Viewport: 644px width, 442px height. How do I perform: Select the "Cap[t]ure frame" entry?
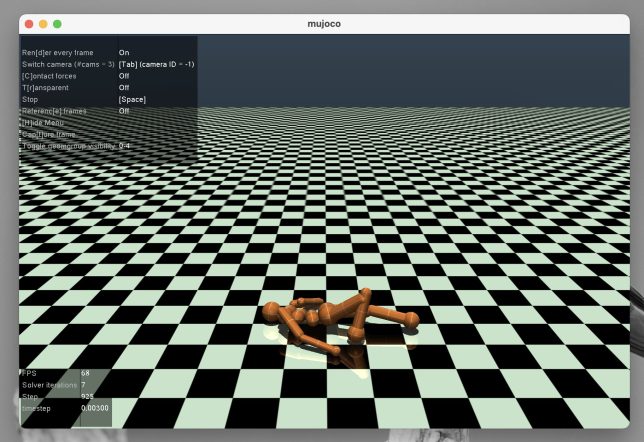tap(49, 134)
